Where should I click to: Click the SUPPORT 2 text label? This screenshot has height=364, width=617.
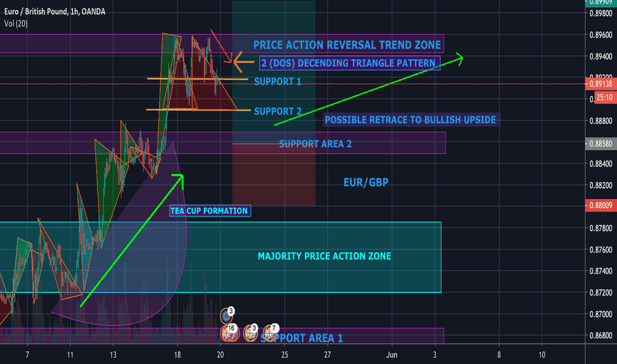click(277, 111)
